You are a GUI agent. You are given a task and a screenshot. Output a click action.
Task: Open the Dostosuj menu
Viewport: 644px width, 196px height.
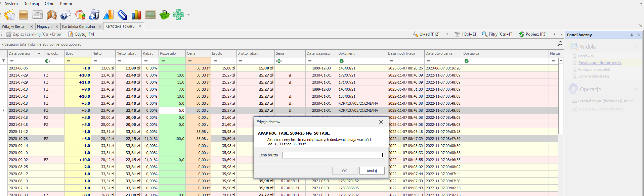point(31,4)
